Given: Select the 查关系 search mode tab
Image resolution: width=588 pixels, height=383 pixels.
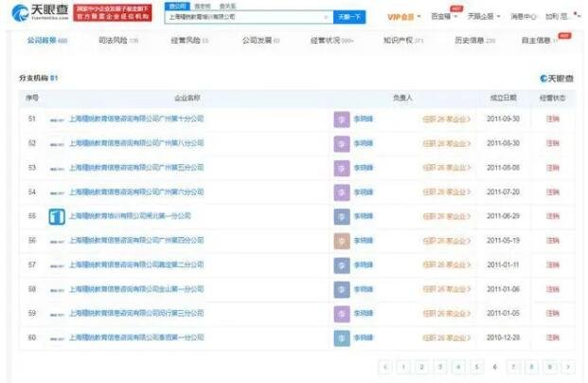Looking at the screenshot, I should [x=227, y=6].
